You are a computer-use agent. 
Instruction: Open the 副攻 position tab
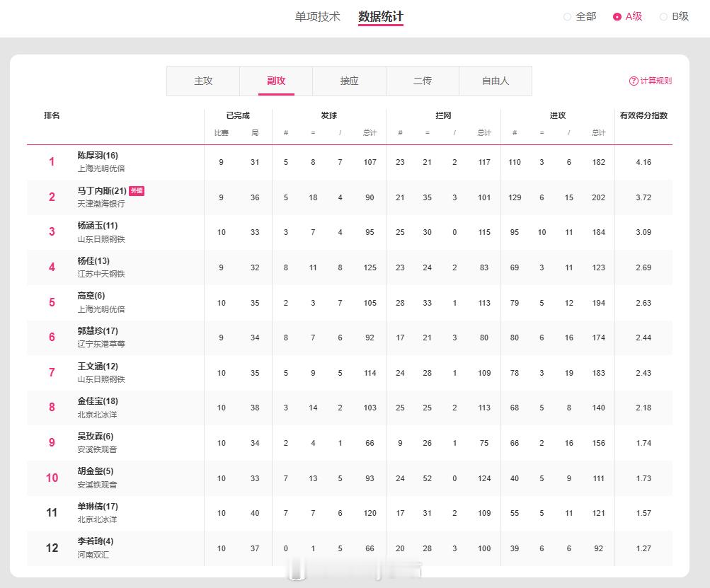(x=276, y=81)
